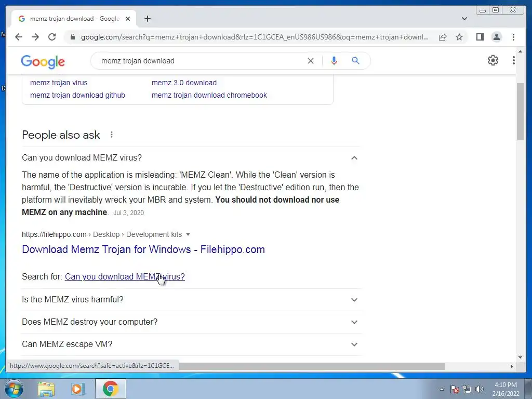532x399 pixels.
Task: Open Google quick settings gear
Action: coord(493,60)
